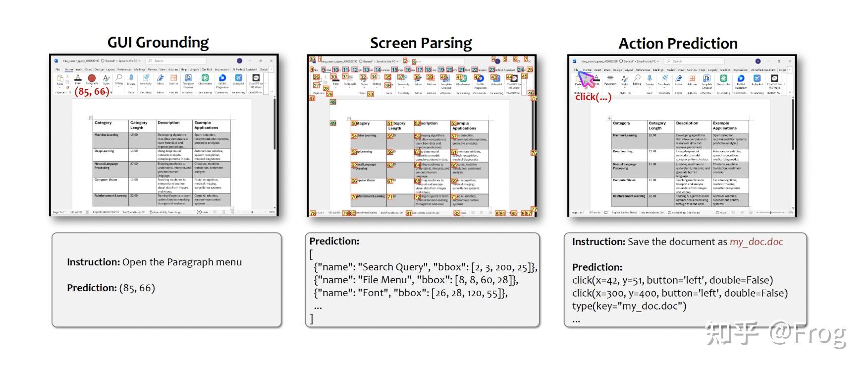The image size is (868, 373).
Task: Click Dictate microphone in GUI Grounding window
Action: pyautogui.click(x=131, y=78)
